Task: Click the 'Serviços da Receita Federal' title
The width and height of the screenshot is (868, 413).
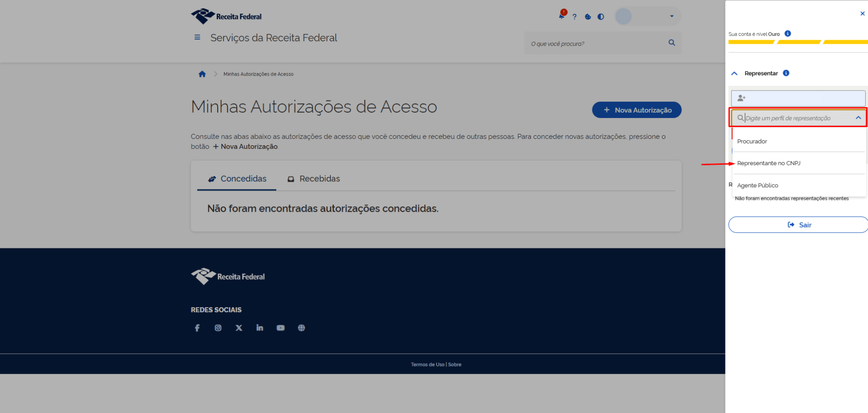Action: pos(274,38)
